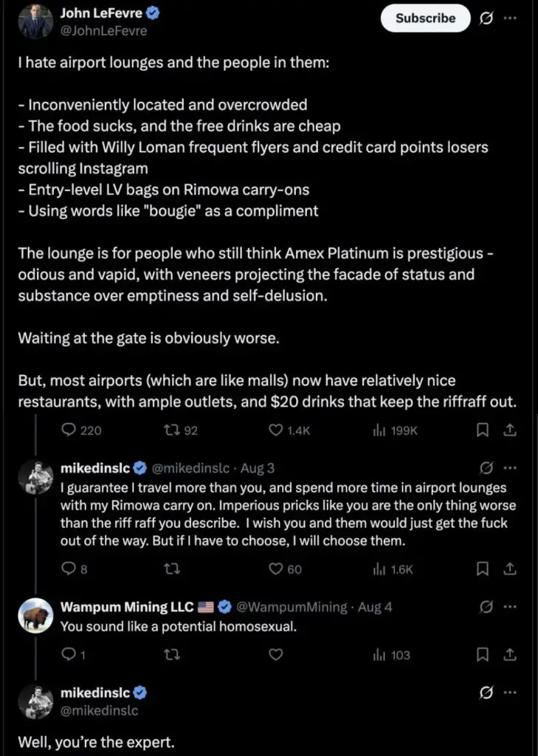The image size is (538, 756).
Task: Open the Aug 3 timestamp of mikedinslc's reply
Action: [x=258, y=468]
